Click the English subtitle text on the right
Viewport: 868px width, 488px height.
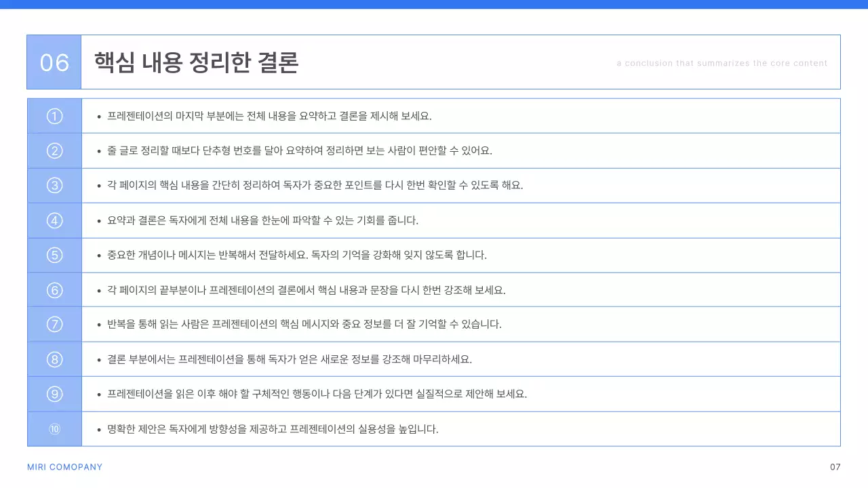(721, 63)
